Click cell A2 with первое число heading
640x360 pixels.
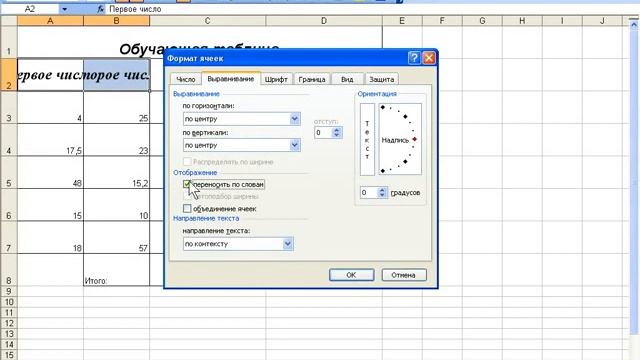(50, 75)
